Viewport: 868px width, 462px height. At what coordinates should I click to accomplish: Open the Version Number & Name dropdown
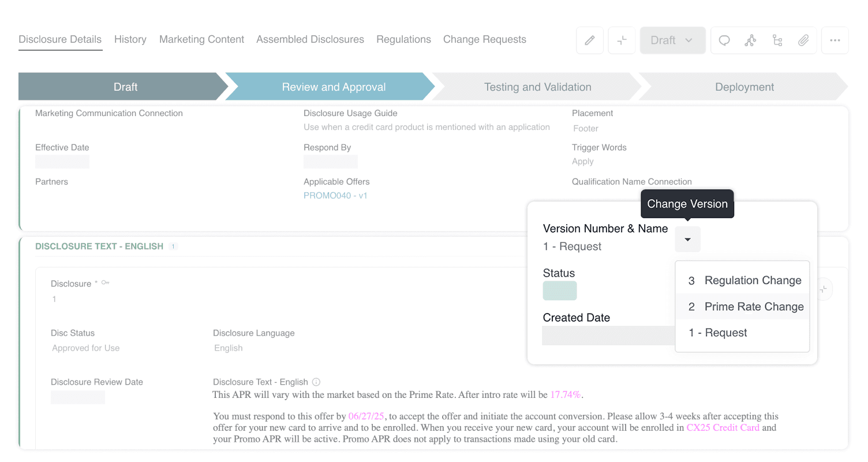pos(687,239)
